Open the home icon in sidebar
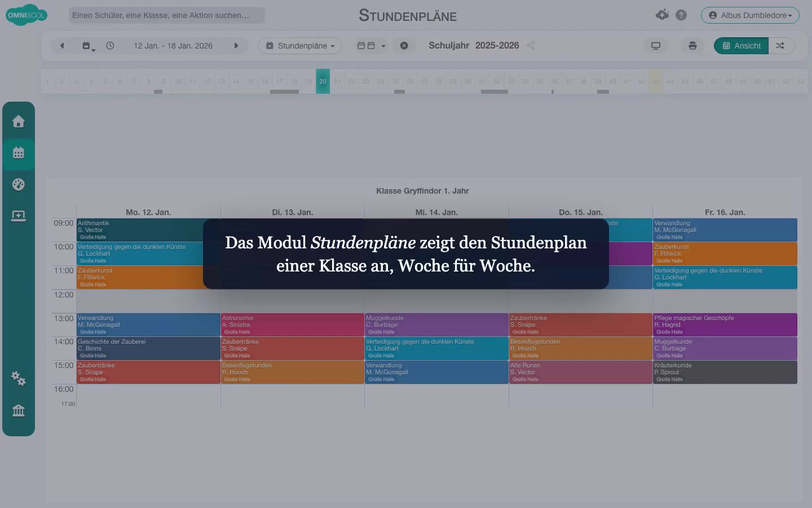Screen dimensions: 812x508 tap(19, 121)
